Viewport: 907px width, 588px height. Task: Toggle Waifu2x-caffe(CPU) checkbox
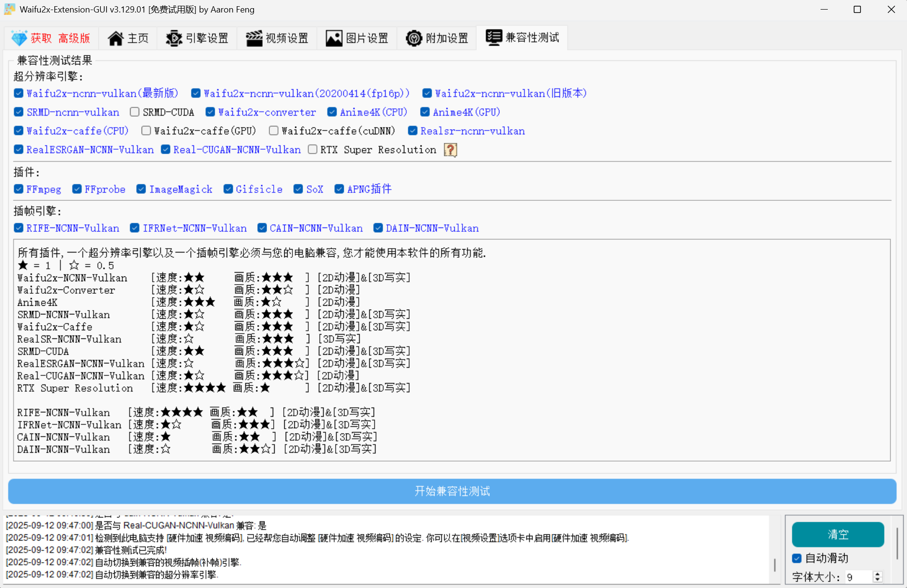(x=19, y=131)
